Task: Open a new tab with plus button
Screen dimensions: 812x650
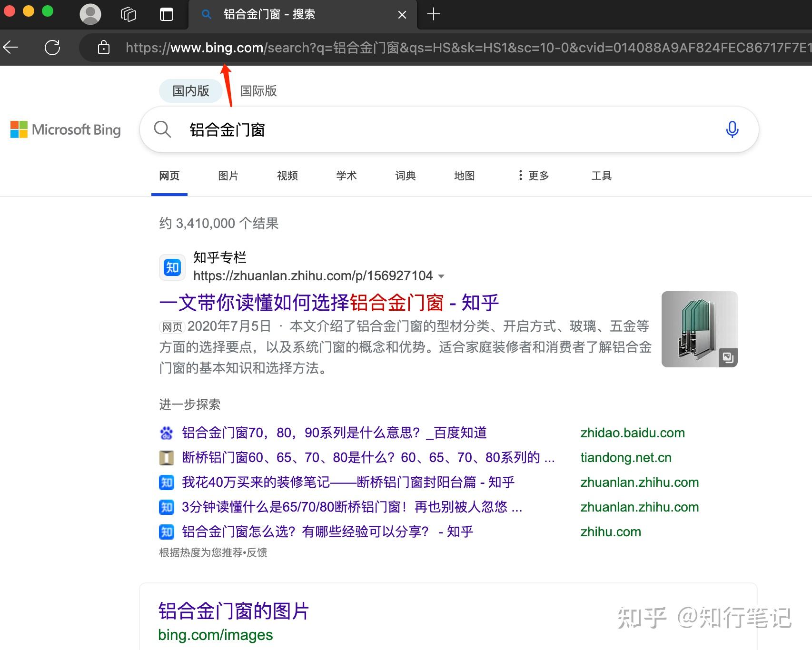Action: [x=434, y=14]
